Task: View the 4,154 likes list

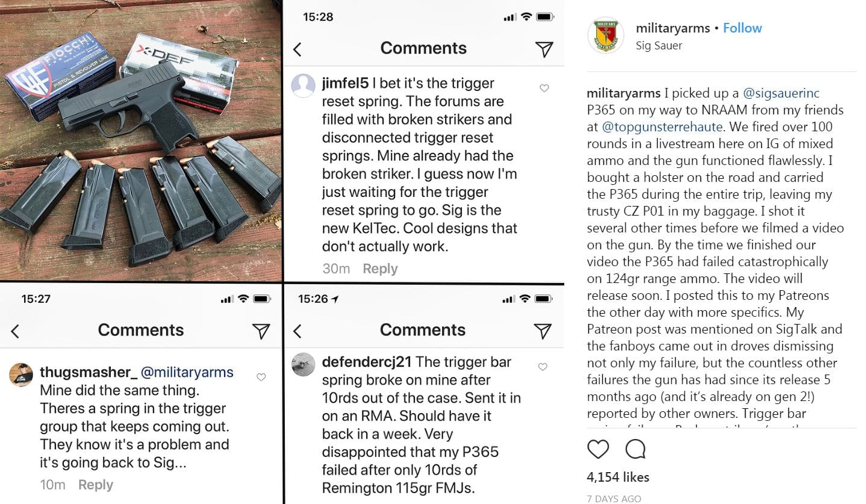Action: pyautogui.click(x=618, y=478)
